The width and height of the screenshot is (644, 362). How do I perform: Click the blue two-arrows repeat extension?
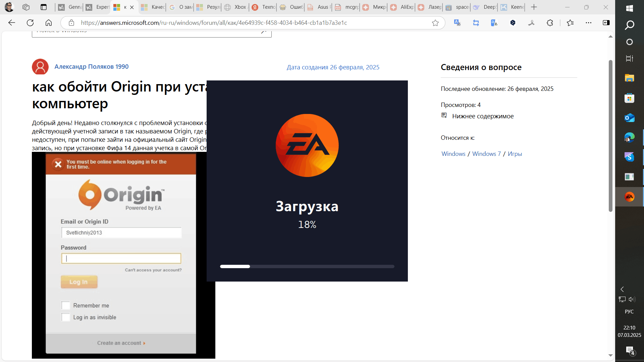[x=476, y=23]
